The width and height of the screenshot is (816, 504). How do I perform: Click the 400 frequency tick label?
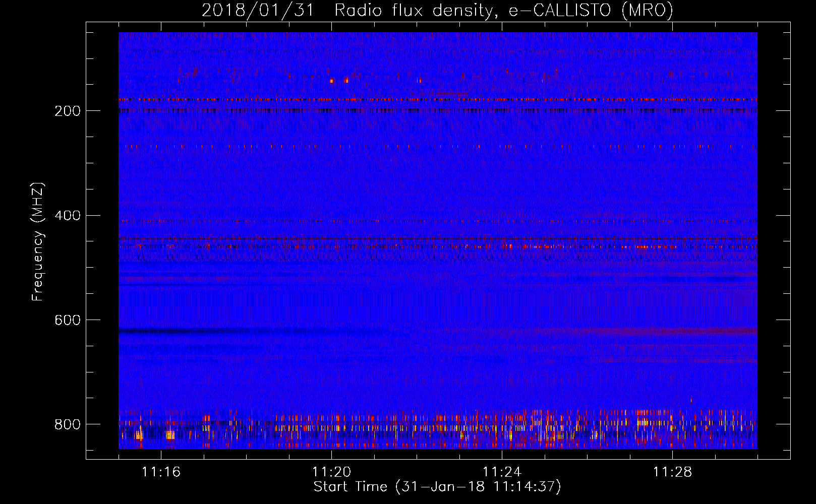[x=68, y=216]
